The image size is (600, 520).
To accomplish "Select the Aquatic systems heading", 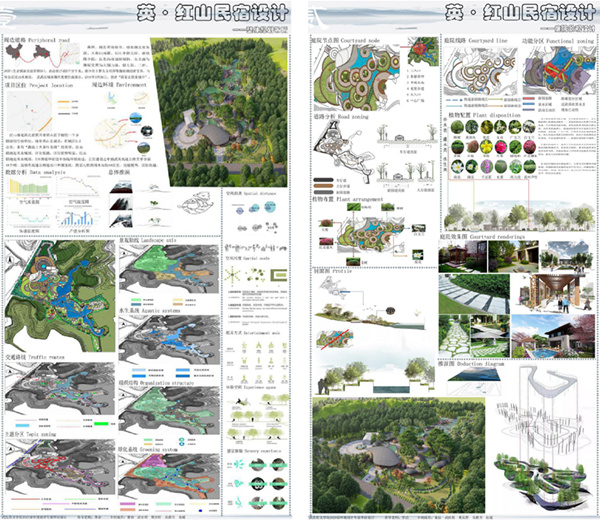I will (149, 311).
